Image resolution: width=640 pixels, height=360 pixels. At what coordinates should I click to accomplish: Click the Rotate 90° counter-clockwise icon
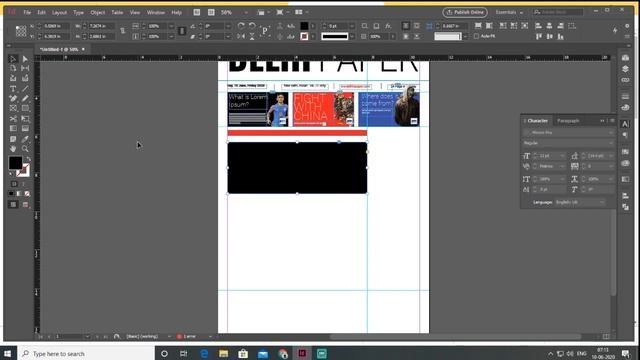pyautogui.click(x=252, y=26)
